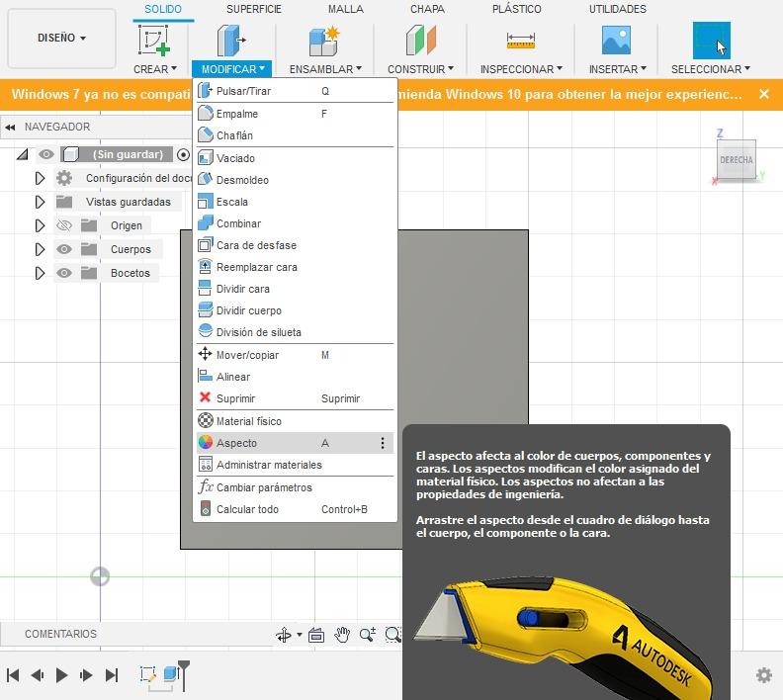
Task: Switch to the MALLA tab
Action: click(x=346, y=9)
